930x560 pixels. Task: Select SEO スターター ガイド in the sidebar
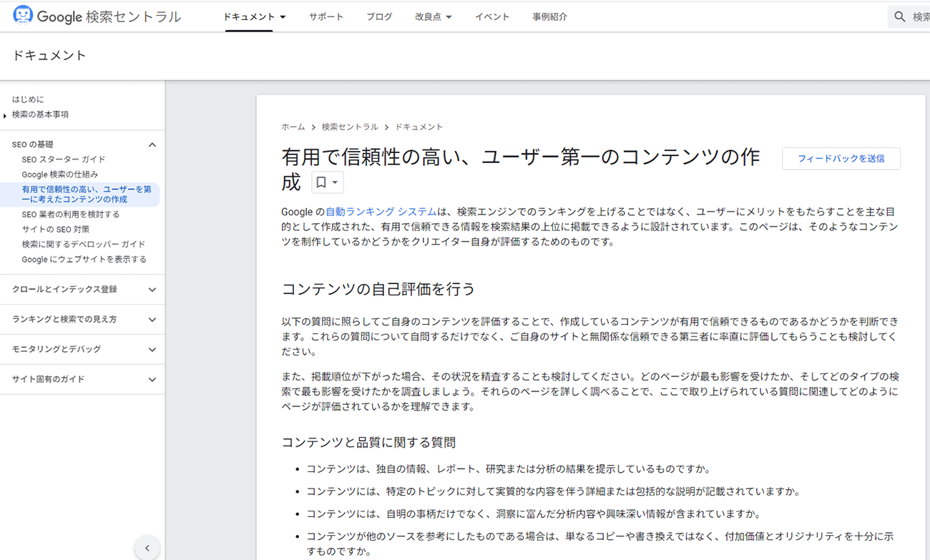[64, 159]
